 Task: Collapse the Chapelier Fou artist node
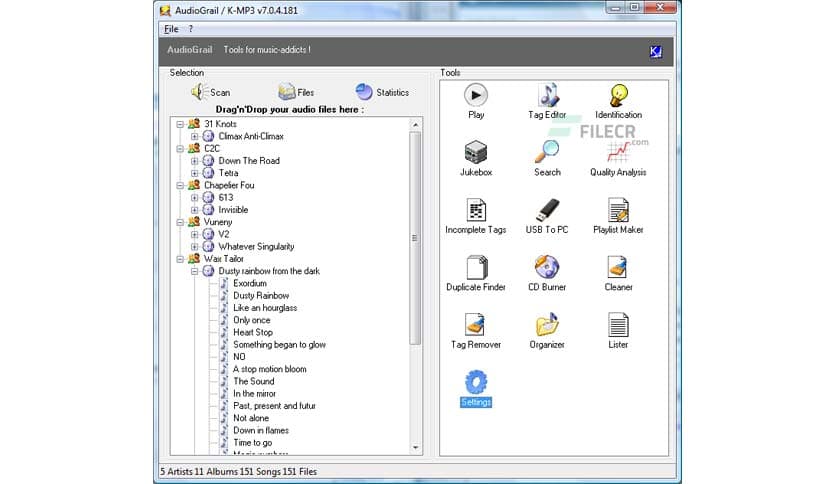[180, 185]
